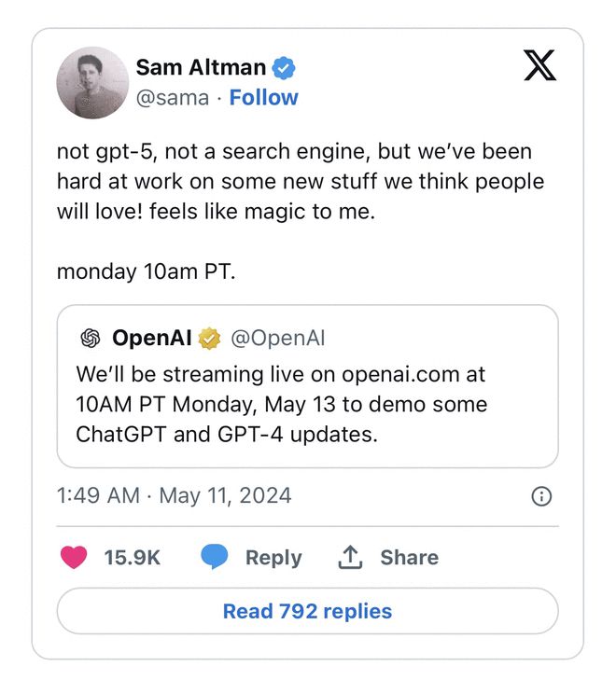Open Sam Altman's profile picture

point(92,83)
